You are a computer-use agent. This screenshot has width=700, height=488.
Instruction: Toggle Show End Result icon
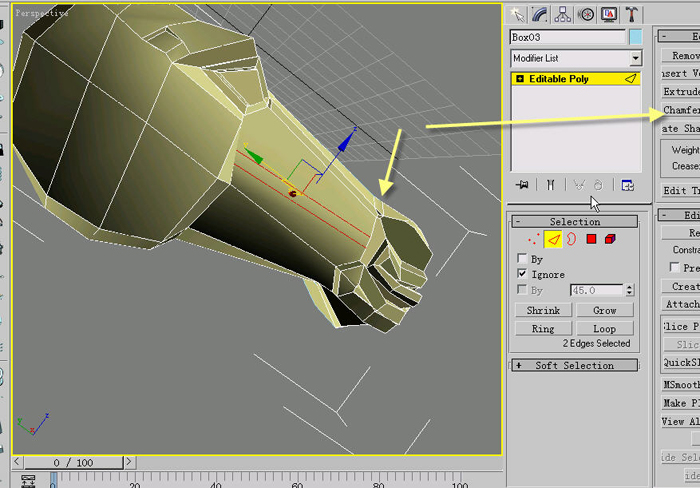tap(550, 185)
